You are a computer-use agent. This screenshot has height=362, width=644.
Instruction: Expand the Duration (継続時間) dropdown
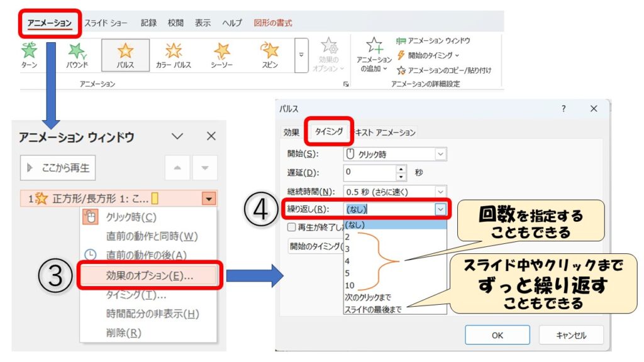pos(440,191)
